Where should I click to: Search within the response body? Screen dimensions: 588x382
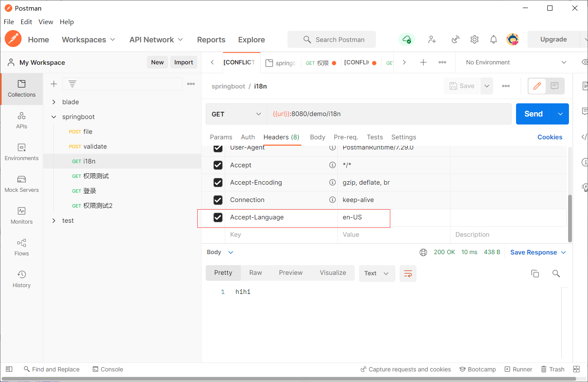[556, 274]
